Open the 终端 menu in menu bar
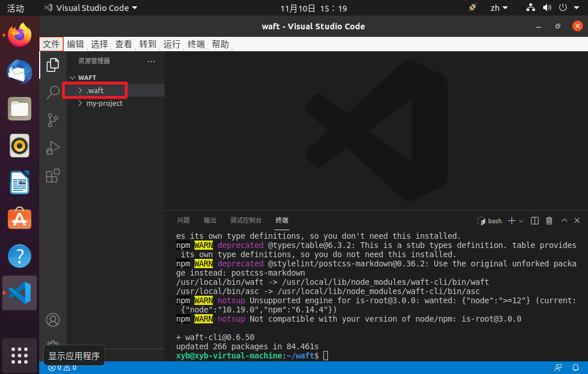 coord(196,44)
